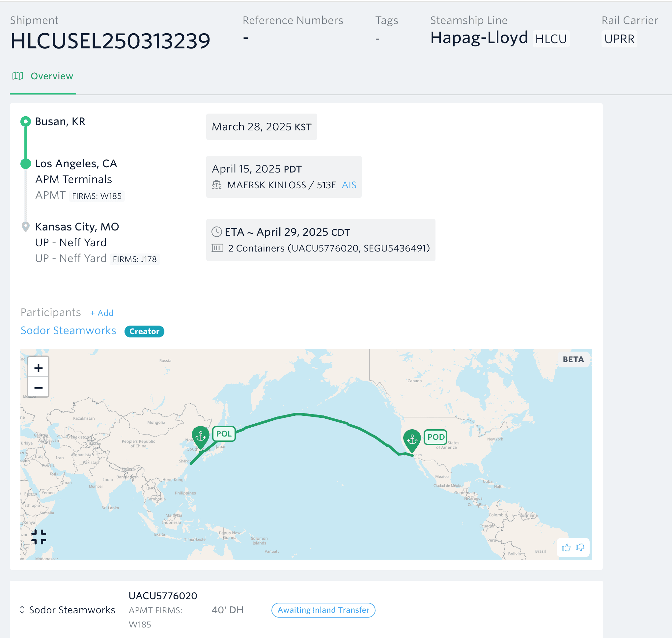This screenshot has width=672, height=638.
Task: Click the UPRR rail carrier code
Action: point(619,39)
